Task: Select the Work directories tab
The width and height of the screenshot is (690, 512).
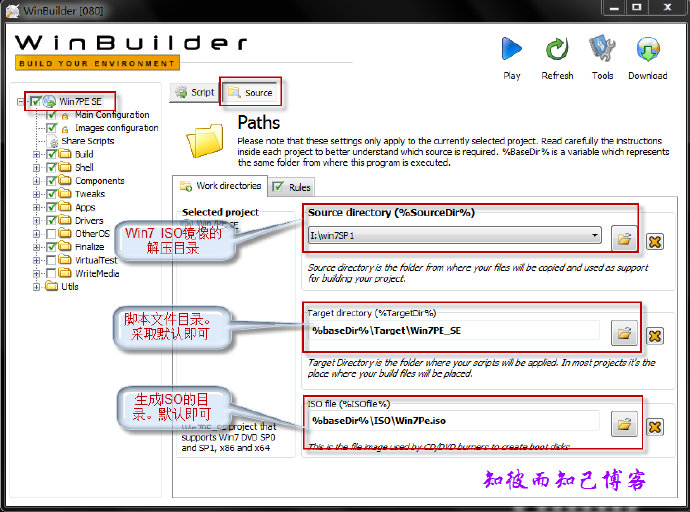Action: pyautogui.click(x=220, y=186)
